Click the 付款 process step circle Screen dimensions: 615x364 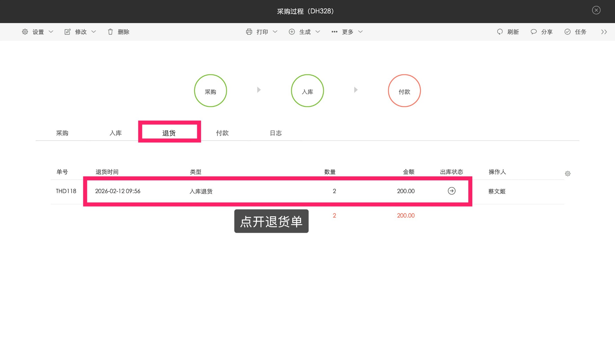tap(404, 91)
